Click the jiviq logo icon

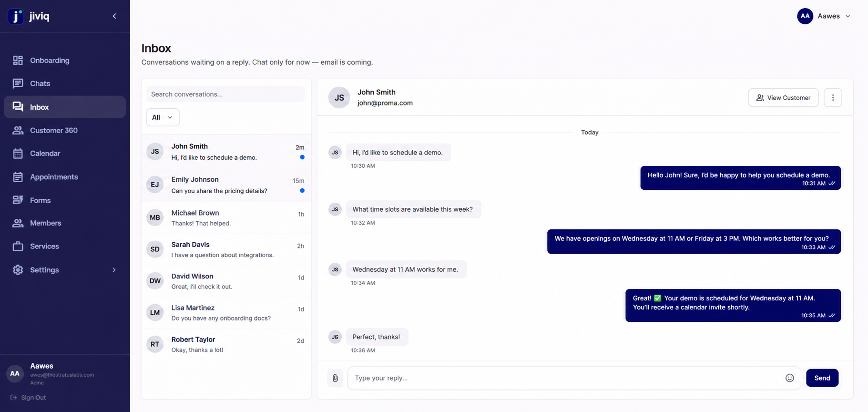pyautogui.click(x=16, y=16)
